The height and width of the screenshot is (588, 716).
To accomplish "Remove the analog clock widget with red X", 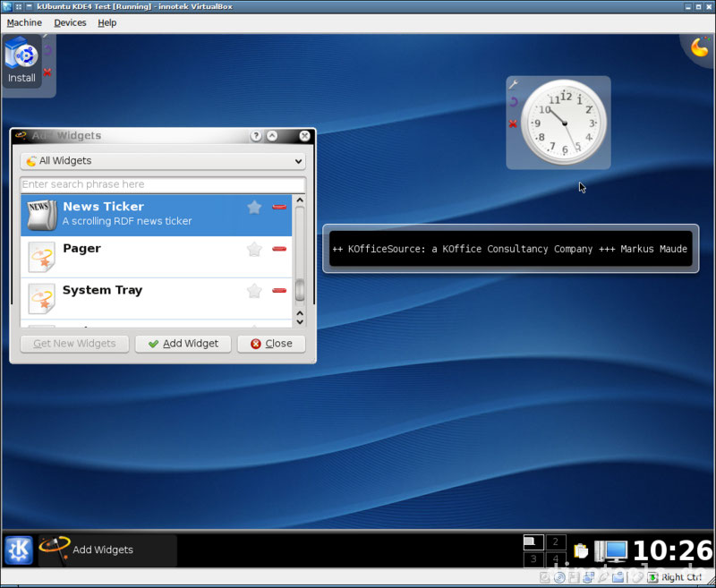I will pyautogui.click(x=513, y=124).
